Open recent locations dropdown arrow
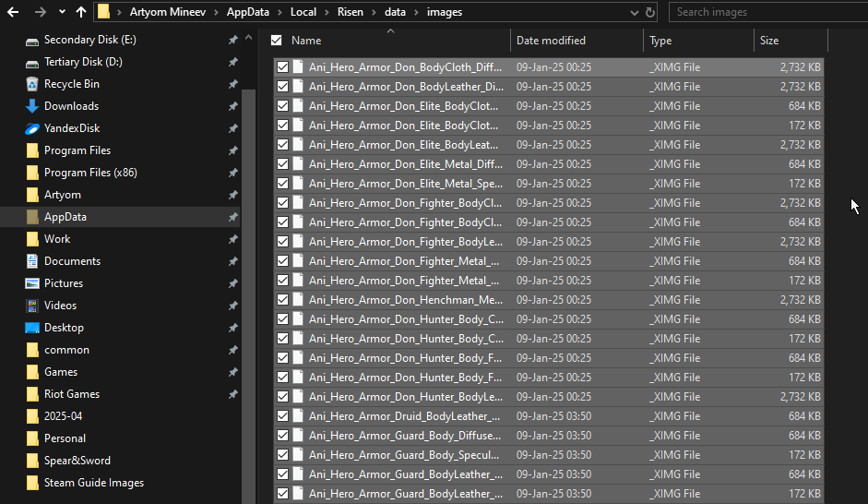 click(x=62, y=12)
